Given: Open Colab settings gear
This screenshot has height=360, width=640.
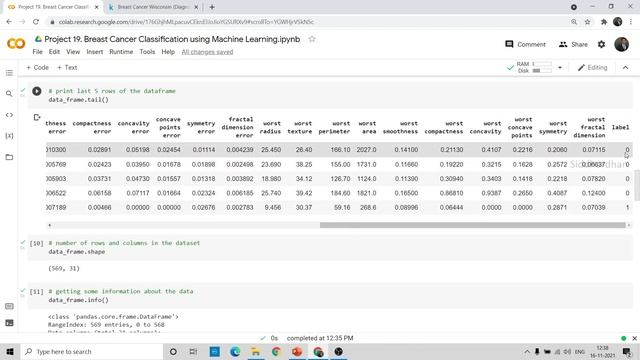Looking at the screenshot, I should 602,44.
